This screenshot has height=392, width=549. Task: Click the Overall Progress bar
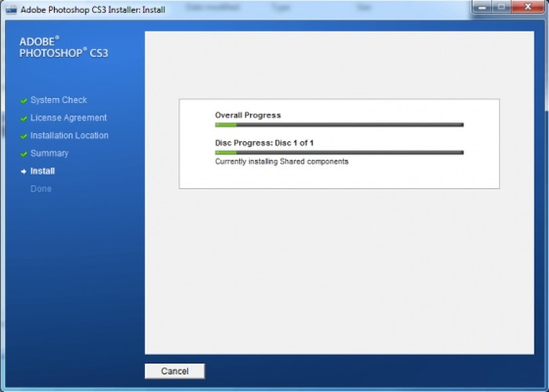pyautogui.click(x=339, y=125)
